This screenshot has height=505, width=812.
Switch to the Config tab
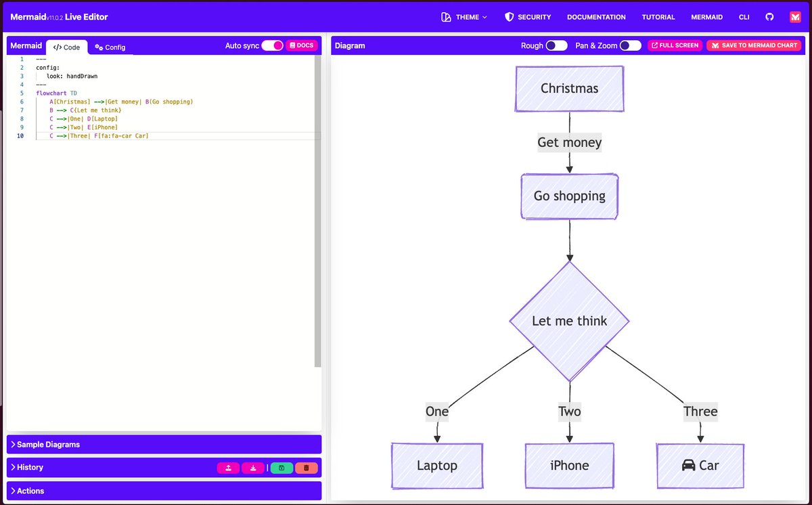coord(110,47)
